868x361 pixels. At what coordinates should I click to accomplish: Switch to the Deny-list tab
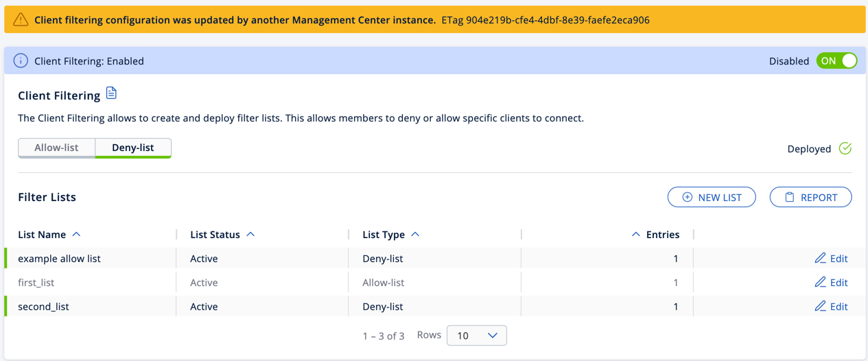click(x=132, y=148)
